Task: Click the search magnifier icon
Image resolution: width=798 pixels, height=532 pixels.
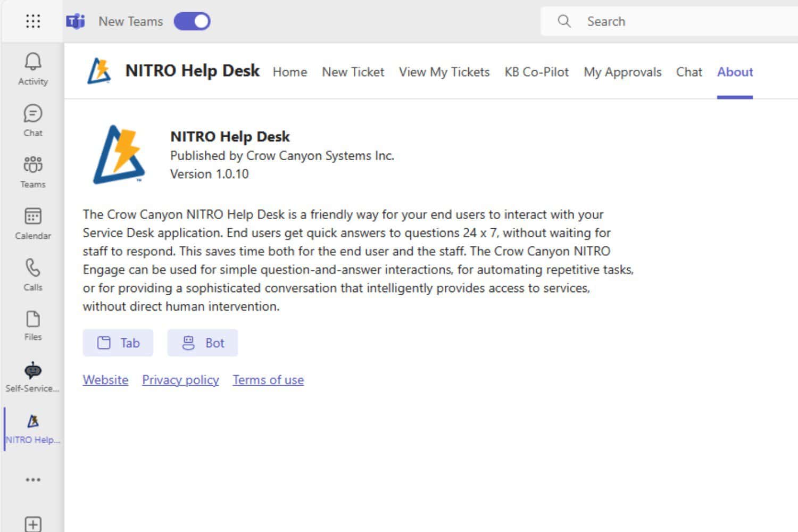Action: pyautogui.click(x=564, y=21)
